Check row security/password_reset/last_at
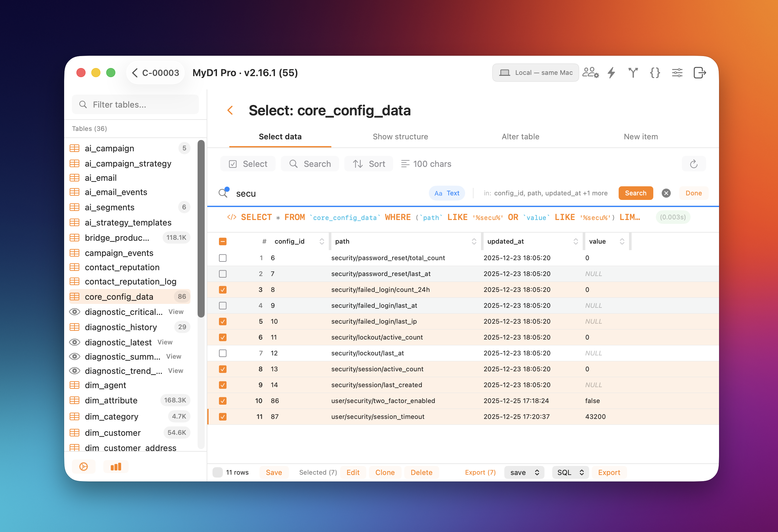The image size is (778, 532). pyautogui.click(x=223, y=274)
